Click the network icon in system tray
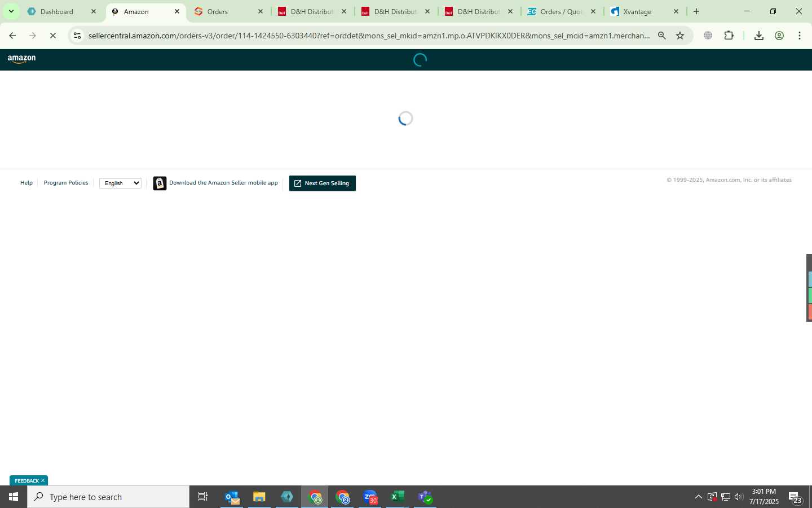812x508 pixels. click(x=725, y=497)
